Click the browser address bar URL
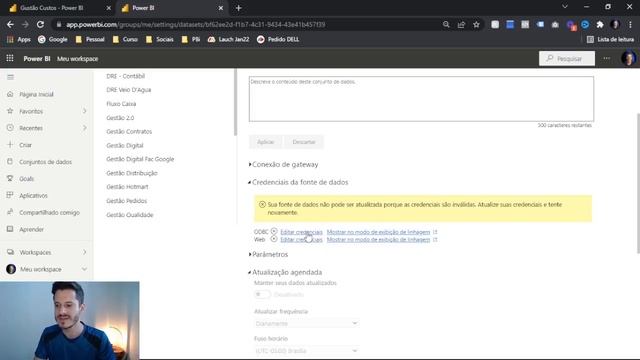640x360 pixels. click(196, 24)
